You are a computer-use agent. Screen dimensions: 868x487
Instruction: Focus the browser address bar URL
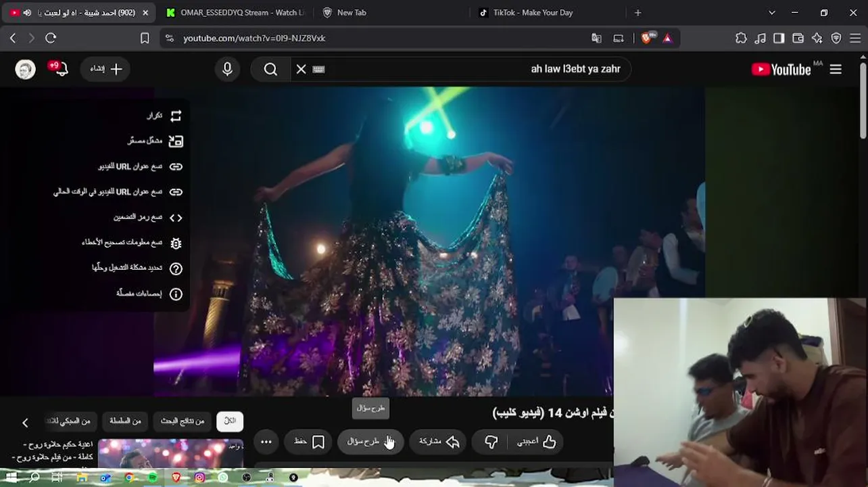tap(254, 39)
